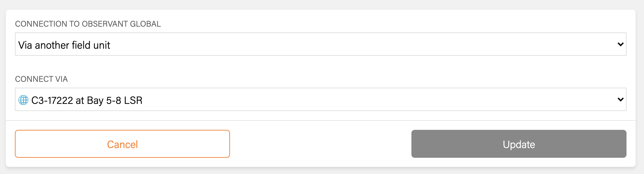Expand the Connect Via dropdown
644x174 pixels.
(x=320, y=100)
